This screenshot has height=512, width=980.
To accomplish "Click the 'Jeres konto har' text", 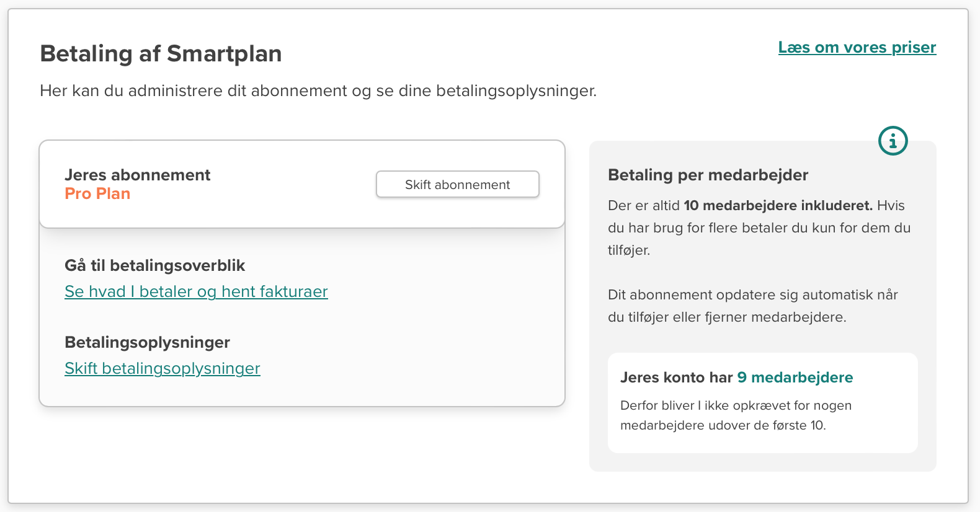I will click(676, 377).
